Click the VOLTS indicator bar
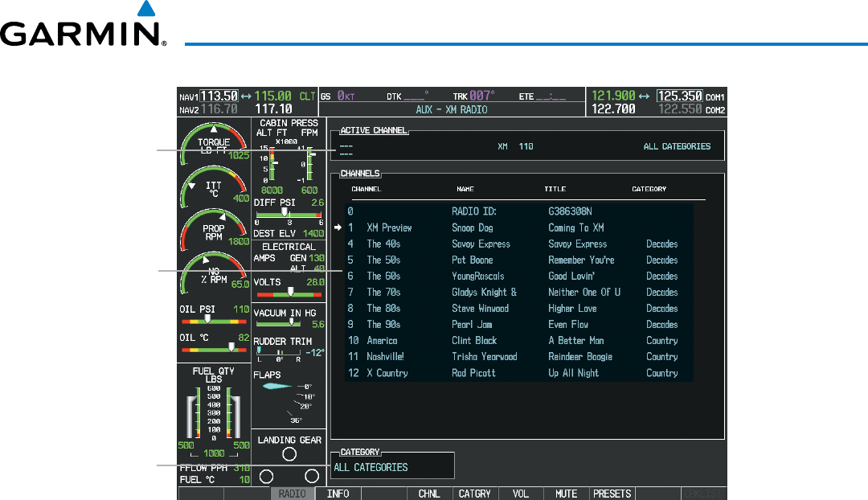The image size is (868, 500). point(289,293)
